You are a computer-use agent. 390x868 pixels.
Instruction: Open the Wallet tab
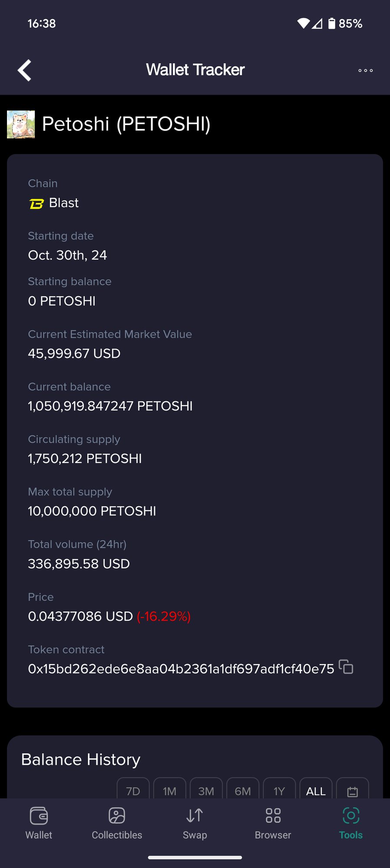coord(39,823)
